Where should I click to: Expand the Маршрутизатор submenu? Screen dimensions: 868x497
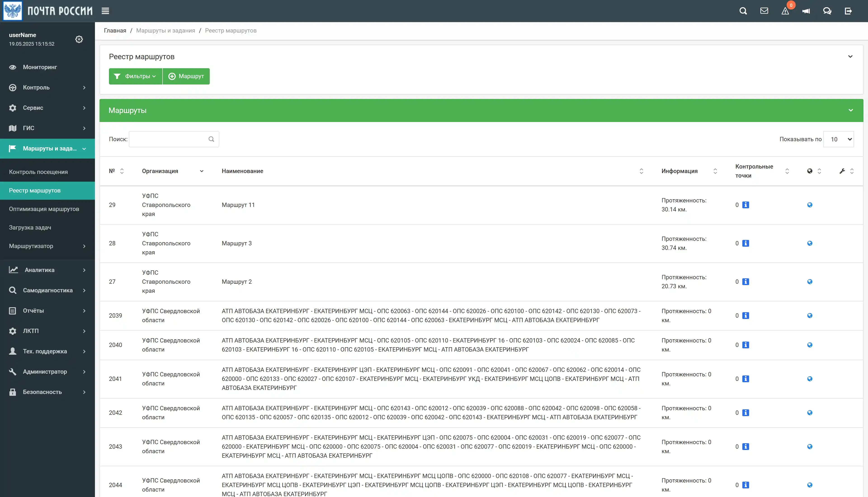click(x=47, y=246)
